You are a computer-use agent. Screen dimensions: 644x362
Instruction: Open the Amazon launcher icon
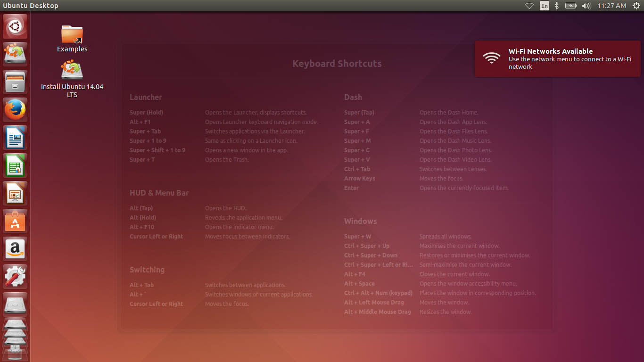click(x=15, y=249)
